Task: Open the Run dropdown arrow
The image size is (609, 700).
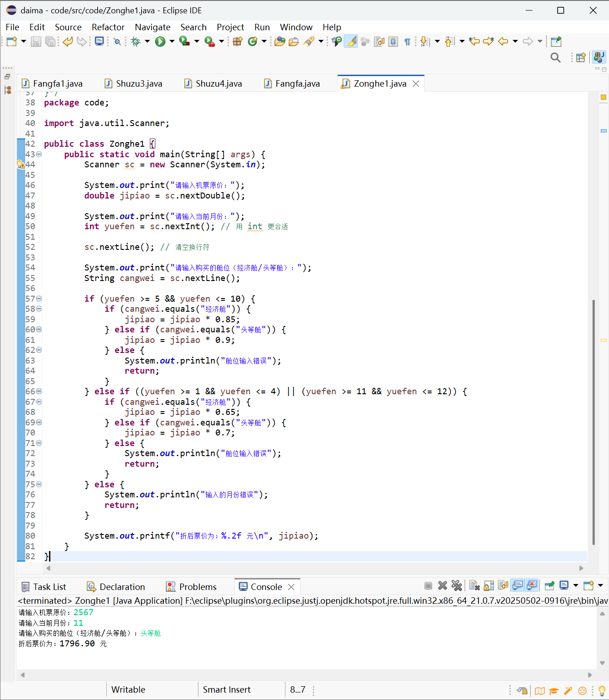Action: [x=172, y=42]
